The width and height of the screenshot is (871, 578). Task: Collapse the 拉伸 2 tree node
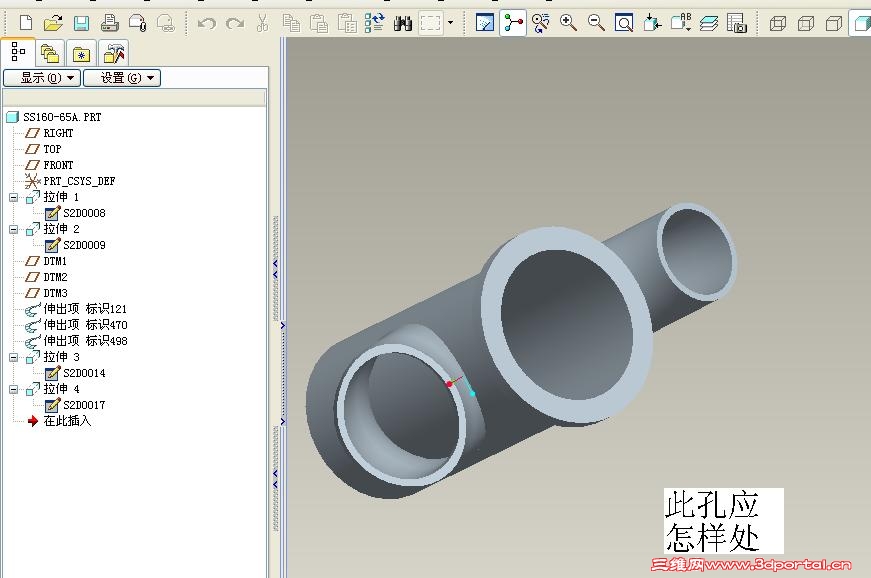click(14, 230)
